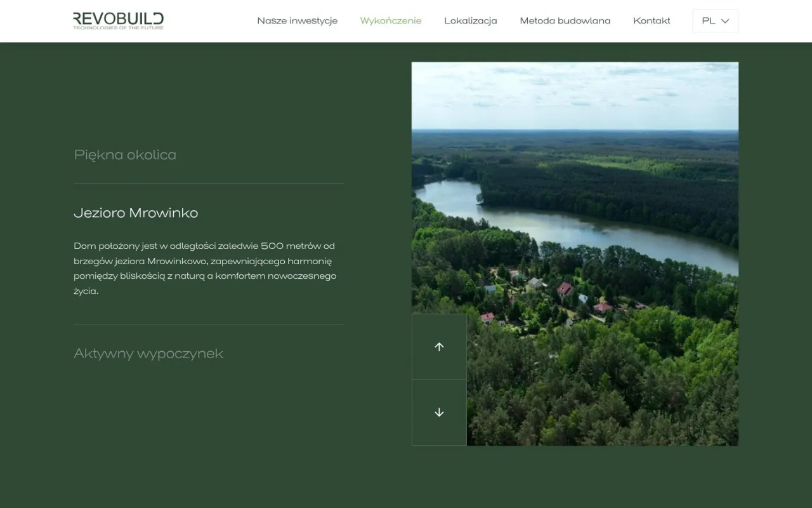The width and height of the screenshot is (812, 508).
Task: Click the up arrow slider button
Action: click(439, 347)
